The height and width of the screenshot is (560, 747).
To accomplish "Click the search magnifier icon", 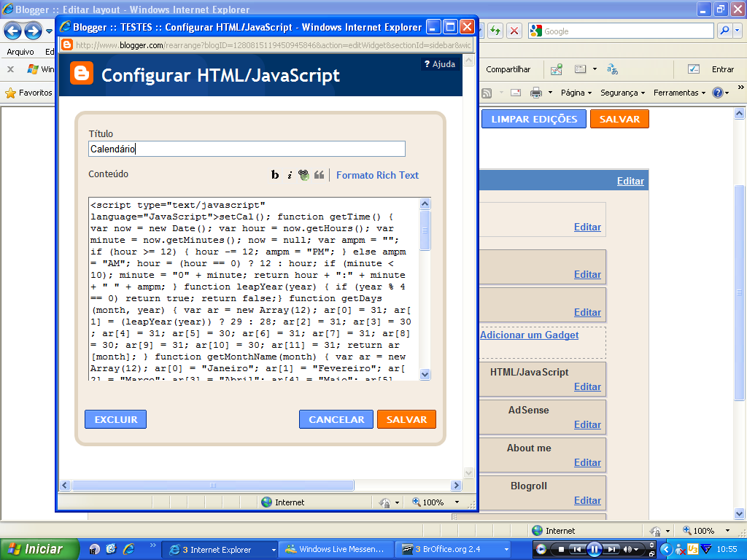I will click(x=724, y=31).
